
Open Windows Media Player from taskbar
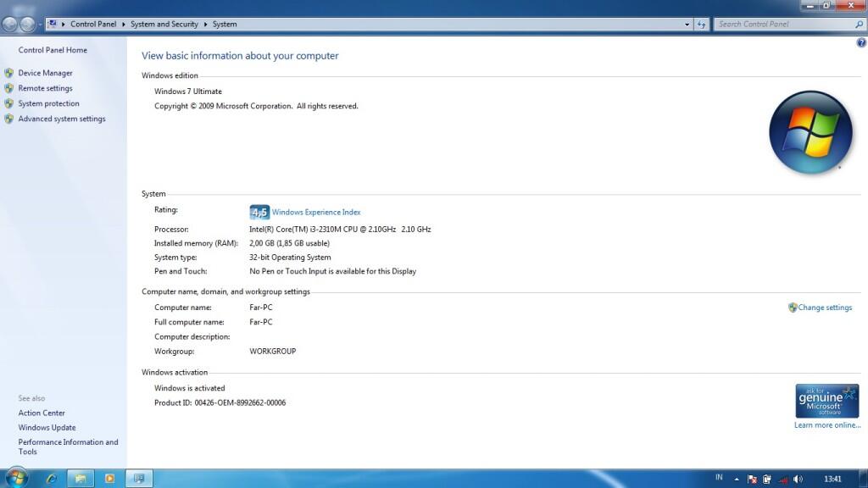[x=109, y=479]
